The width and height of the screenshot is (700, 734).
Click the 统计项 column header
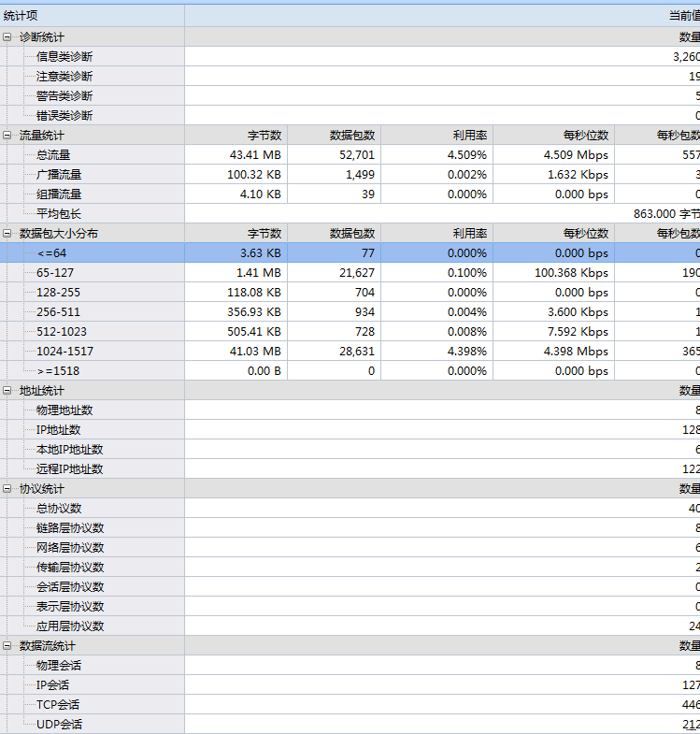click(x=93, y=16)
